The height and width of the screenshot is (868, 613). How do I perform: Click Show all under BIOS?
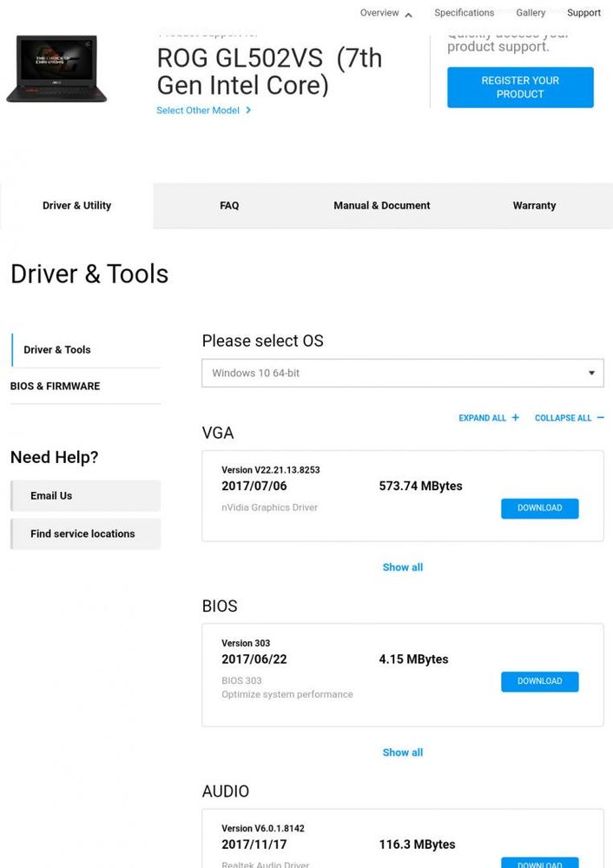(x=402, y=752)
